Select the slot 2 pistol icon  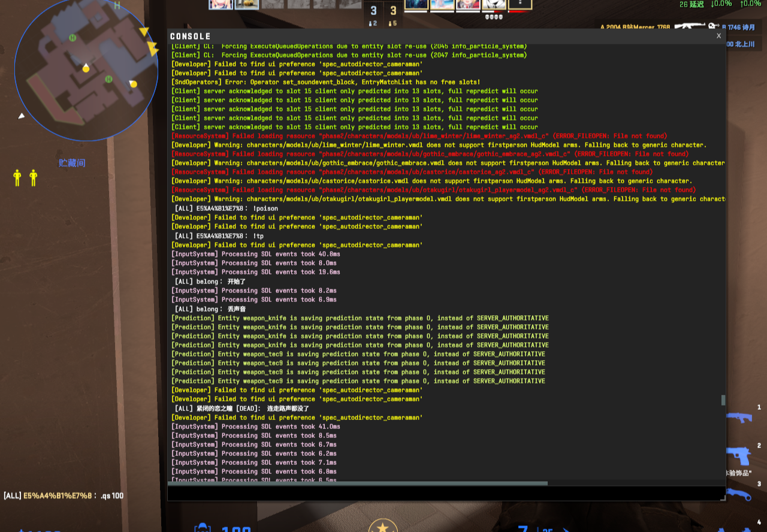739,456
